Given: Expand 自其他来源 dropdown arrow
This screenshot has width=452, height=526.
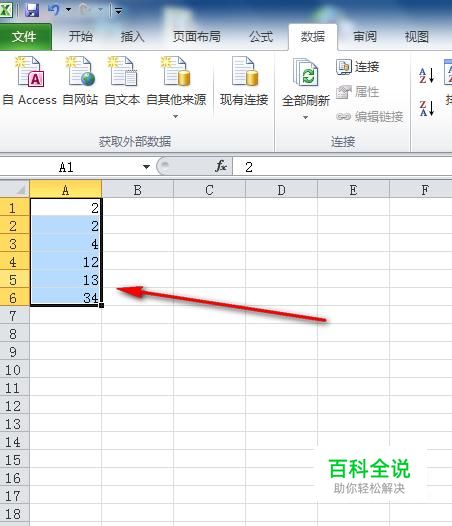Looking at the screenshot, I should [x=175, y=116].
